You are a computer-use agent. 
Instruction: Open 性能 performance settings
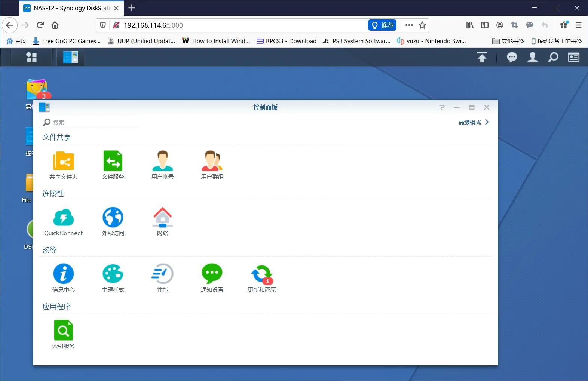pyautogui.click(x=162, y=274)
